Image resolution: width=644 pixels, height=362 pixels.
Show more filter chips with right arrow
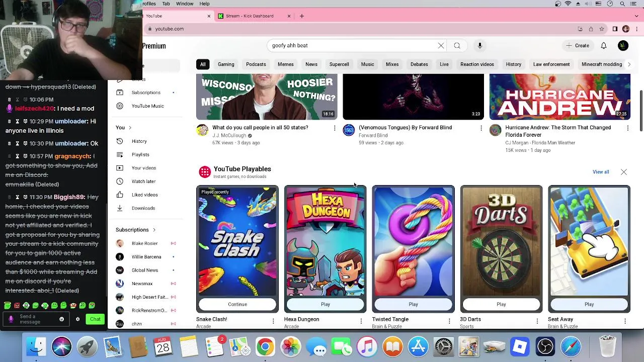coord(629,64)
